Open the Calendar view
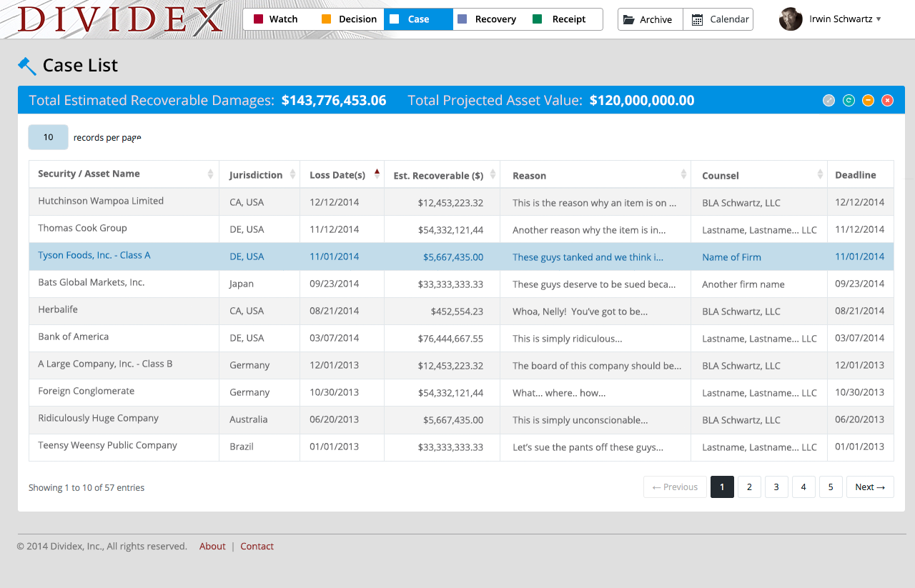The height and width of the screenshot is (588, 915). (x=718, y=19)
